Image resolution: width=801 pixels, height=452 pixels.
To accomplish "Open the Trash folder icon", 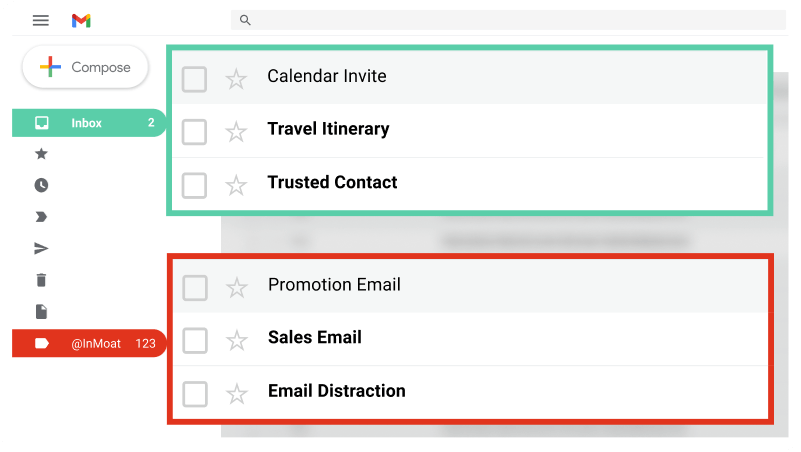I will (41, 280).
